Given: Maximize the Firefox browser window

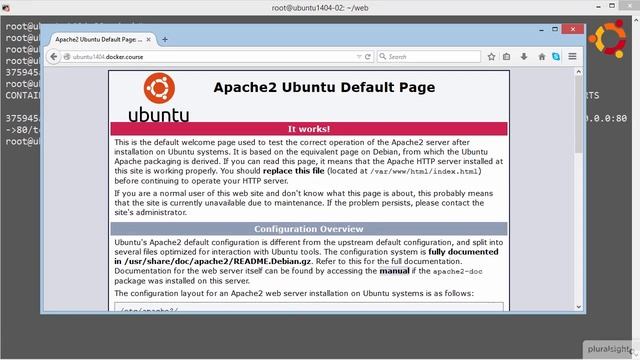Looking at the screenshot, I should [555, 29].
